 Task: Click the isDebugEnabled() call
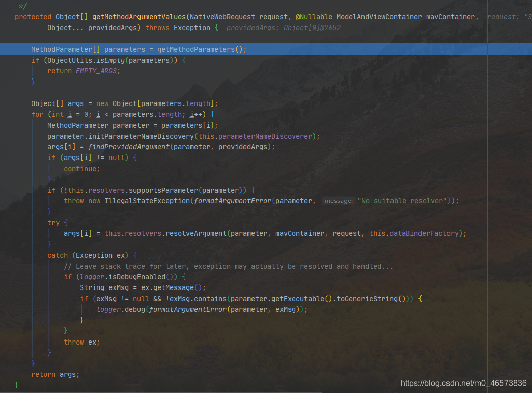coord(141,277)
